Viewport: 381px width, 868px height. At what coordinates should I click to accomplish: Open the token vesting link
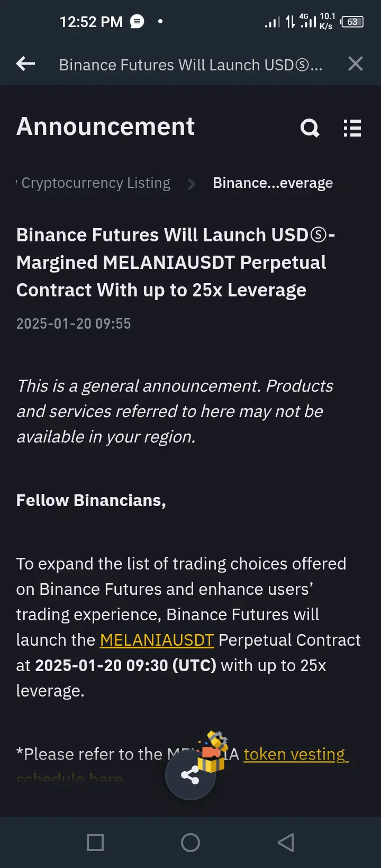[x=295, y=754]
